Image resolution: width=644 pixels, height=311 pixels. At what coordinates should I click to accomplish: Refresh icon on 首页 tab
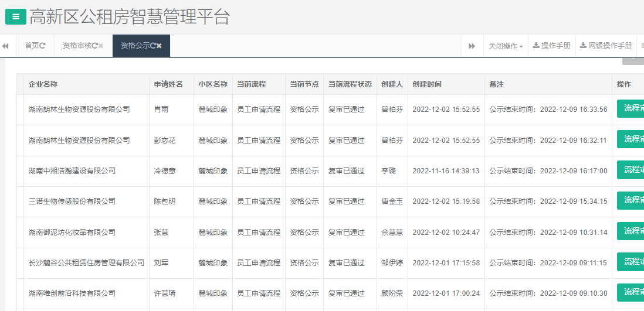pos(42,46)
